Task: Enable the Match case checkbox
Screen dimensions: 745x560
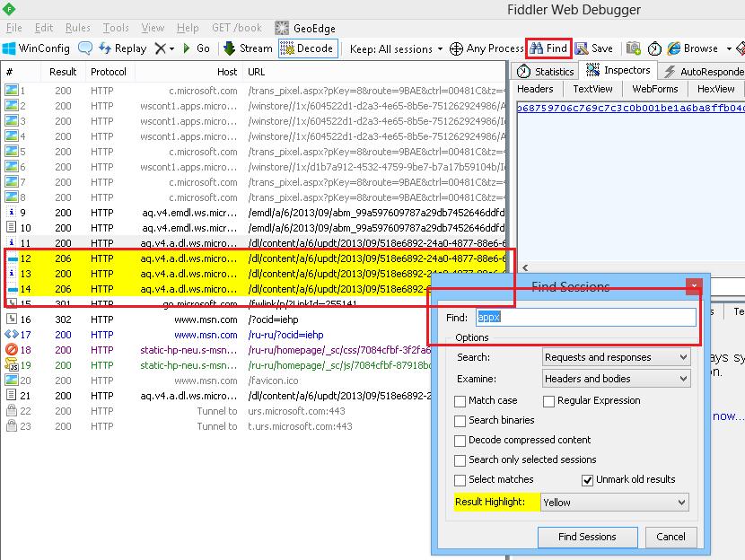Action: coord(460,401)
